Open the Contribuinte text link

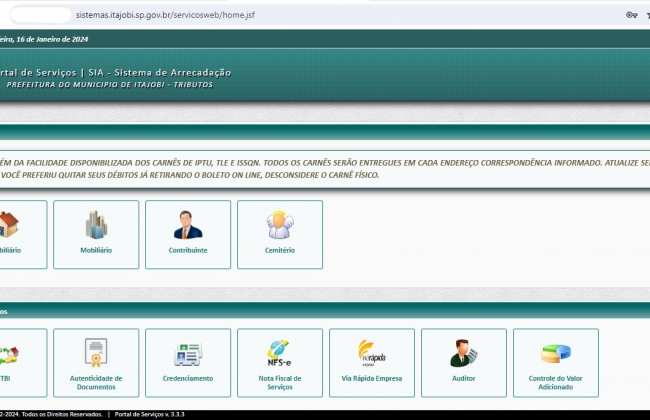(x=188, y=250)
